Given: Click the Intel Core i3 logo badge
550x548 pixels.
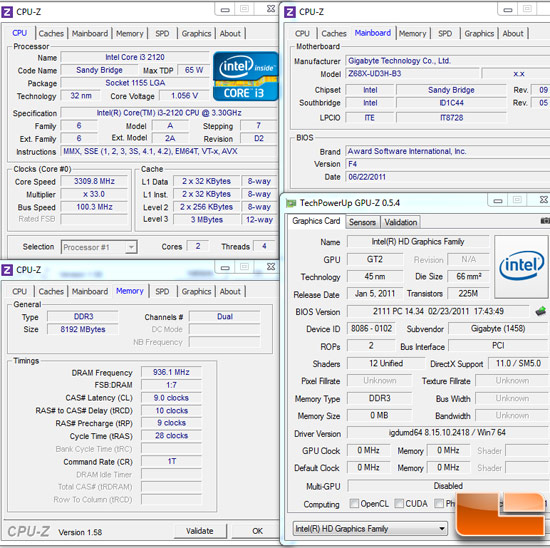Looking at the screenshot, I should 245,76.
